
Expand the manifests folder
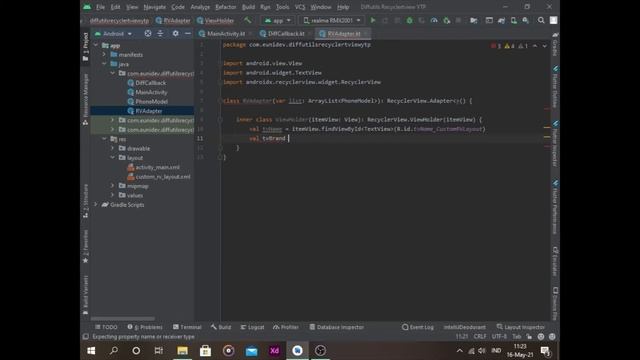coord(104,54)
